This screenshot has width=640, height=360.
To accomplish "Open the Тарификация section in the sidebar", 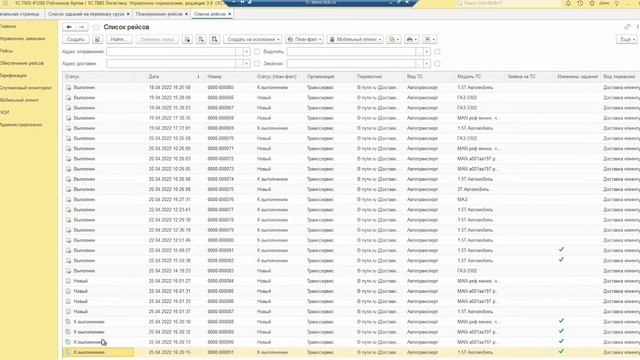I will 13,76.
